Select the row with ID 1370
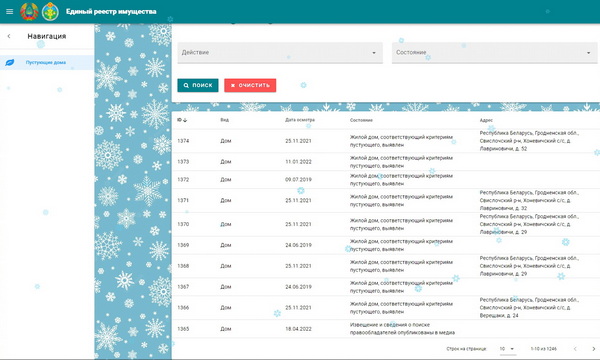The image size is (600, 360). 386,224
